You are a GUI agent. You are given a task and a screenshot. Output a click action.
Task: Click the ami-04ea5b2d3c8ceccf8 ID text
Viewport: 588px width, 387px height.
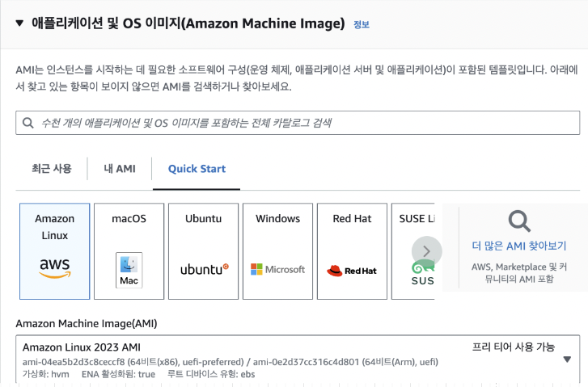click(74, 362)
